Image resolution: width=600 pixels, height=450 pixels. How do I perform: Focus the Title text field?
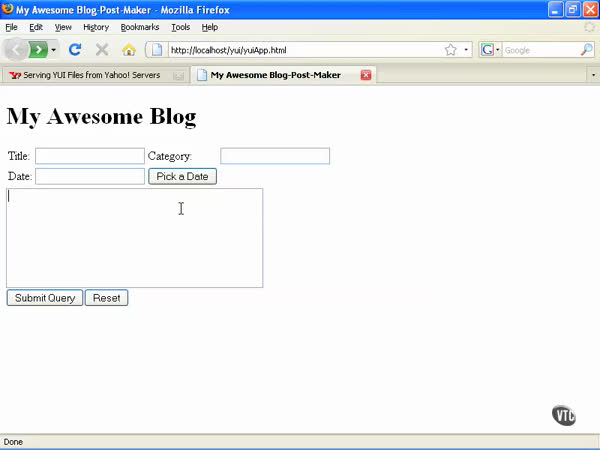[x=90, y=156]
